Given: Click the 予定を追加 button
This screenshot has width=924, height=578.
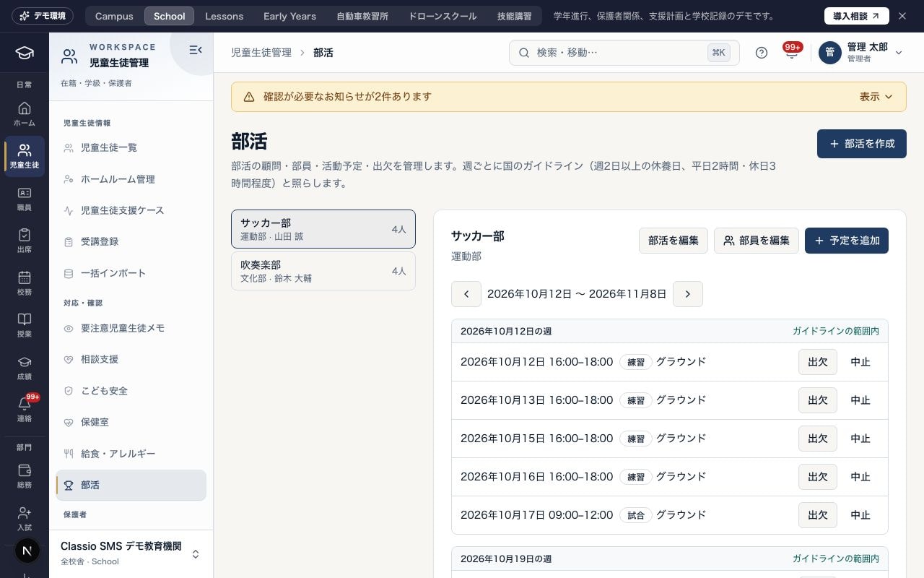Looking at the screenshot, I should coord(847,241).
